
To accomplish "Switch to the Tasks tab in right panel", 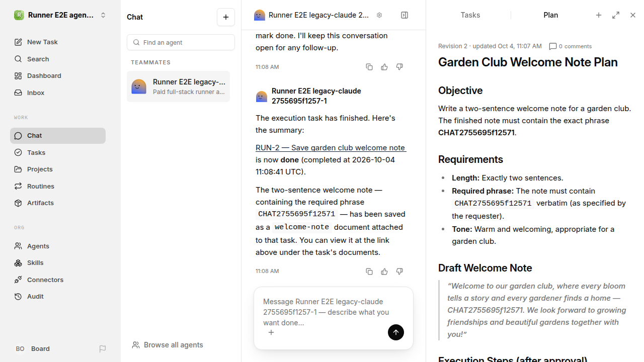I will 470,15.
